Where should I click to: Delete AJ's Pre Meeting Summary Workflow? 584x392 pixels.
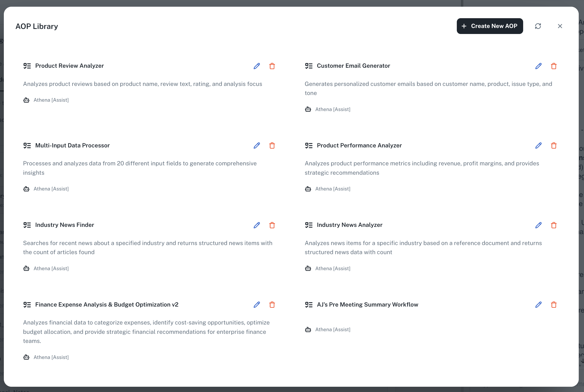click(x=554, y=304)
